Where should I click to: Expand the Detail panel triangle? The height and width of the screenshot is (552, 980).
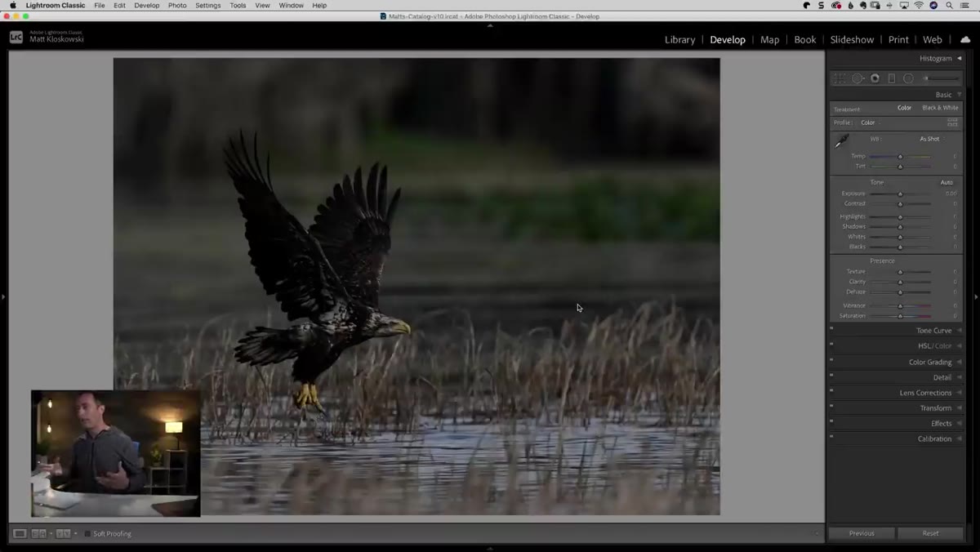pos(960,377)
